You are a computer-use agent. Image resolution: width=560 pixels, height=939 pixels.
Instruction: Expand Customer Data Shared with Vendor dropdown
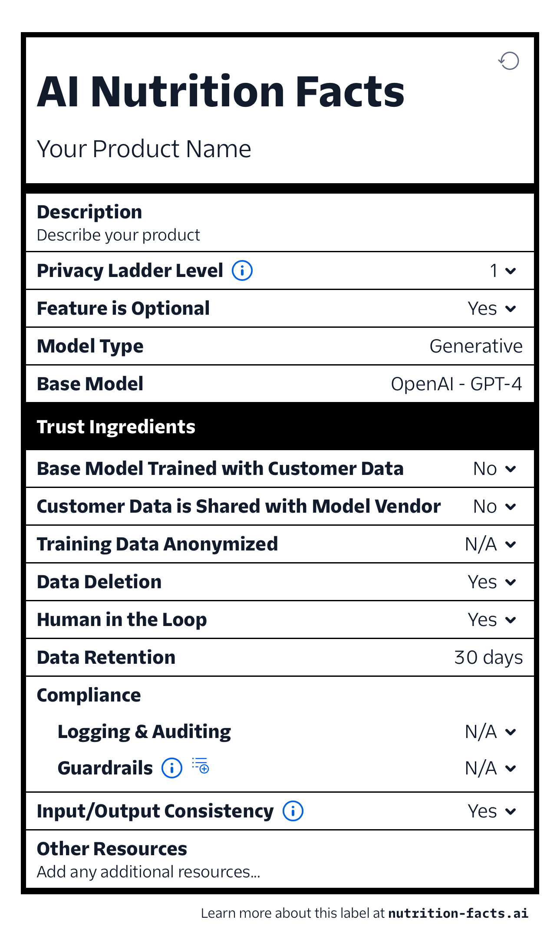point(495,506)
